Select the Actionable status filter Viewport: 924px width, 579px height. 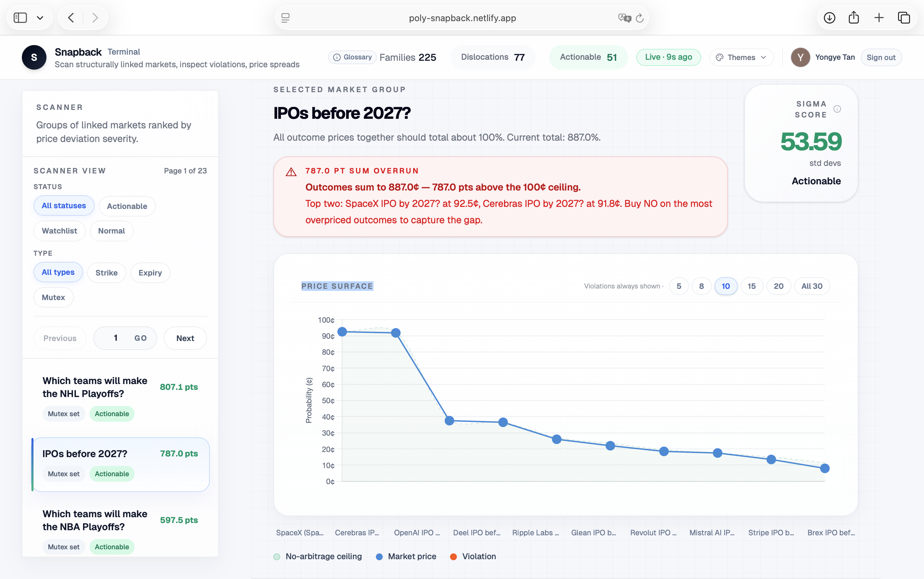127,206
